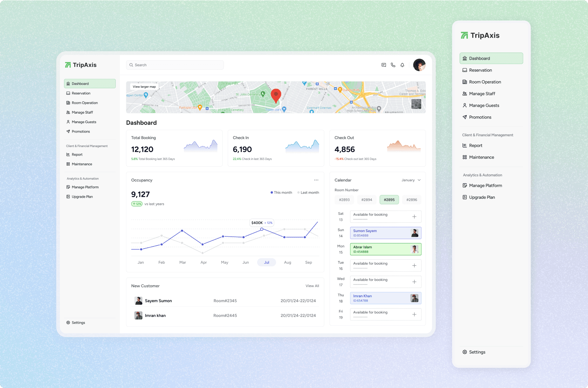
Task: Toggle satellite view thumbnail on map
Action: pyautogui.click(x=416, y=104)
